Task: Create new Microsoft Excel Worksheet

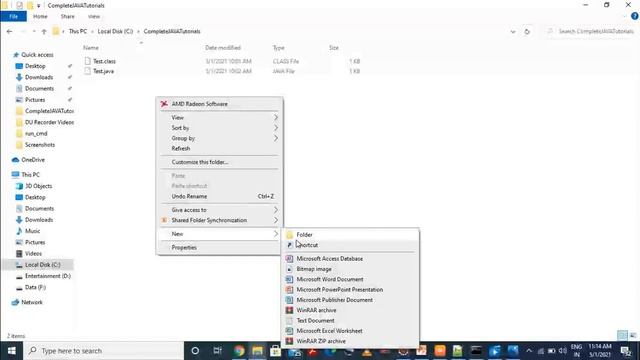Action: [350, 331]
